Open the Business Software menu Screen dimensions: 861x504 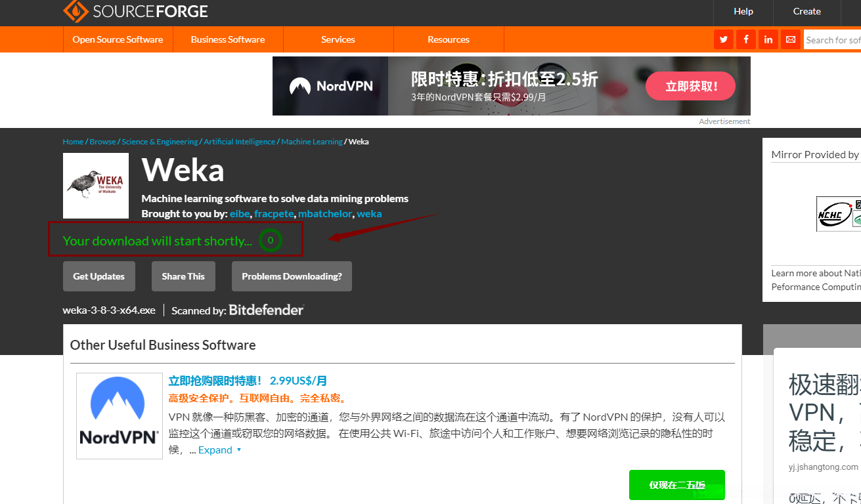(227, 39)
